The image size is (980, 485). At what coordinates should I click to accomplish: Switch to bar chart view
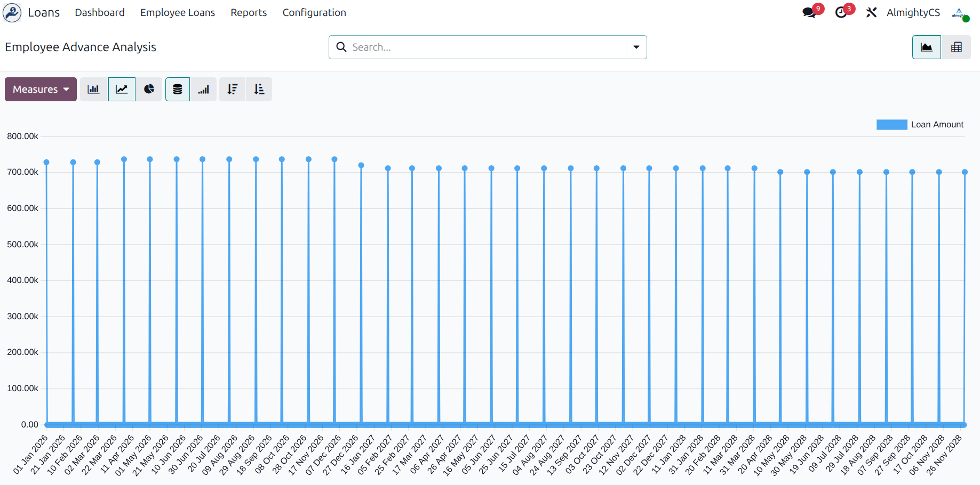coord(93,90)
